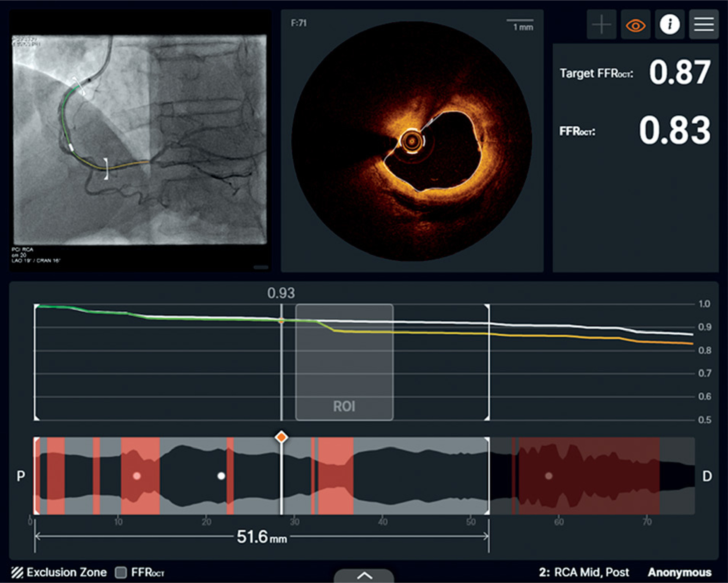
Task: Select the white dot lumen marker
Action: pyautogui.click(x=221, y=476)
